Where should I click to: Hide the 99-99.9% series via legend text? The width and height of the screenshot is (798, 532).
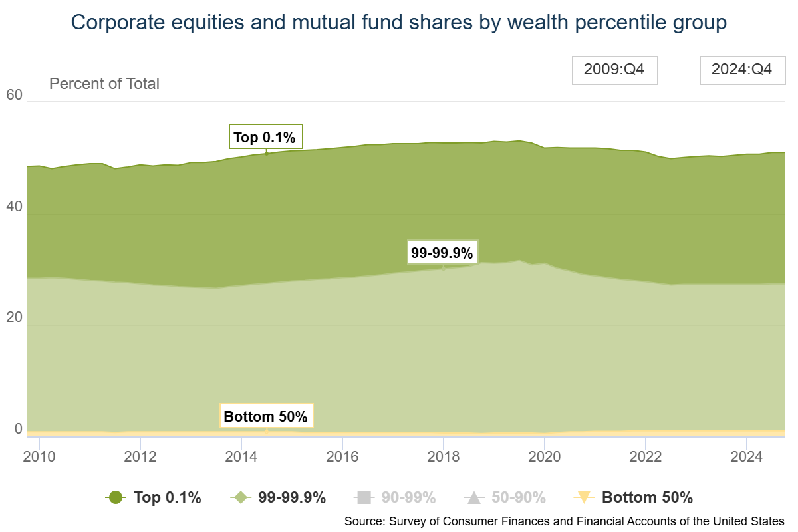(292, 497)
